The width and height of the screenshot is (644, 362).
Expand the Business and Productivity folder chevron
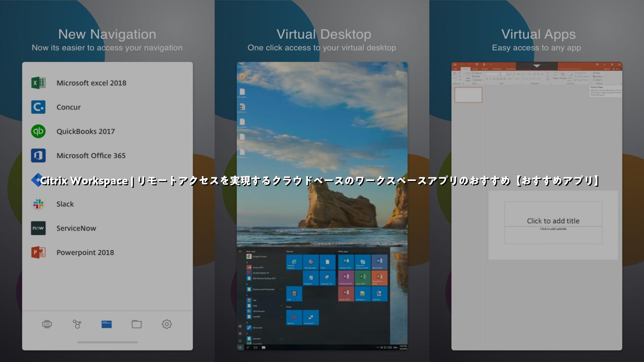281,289
